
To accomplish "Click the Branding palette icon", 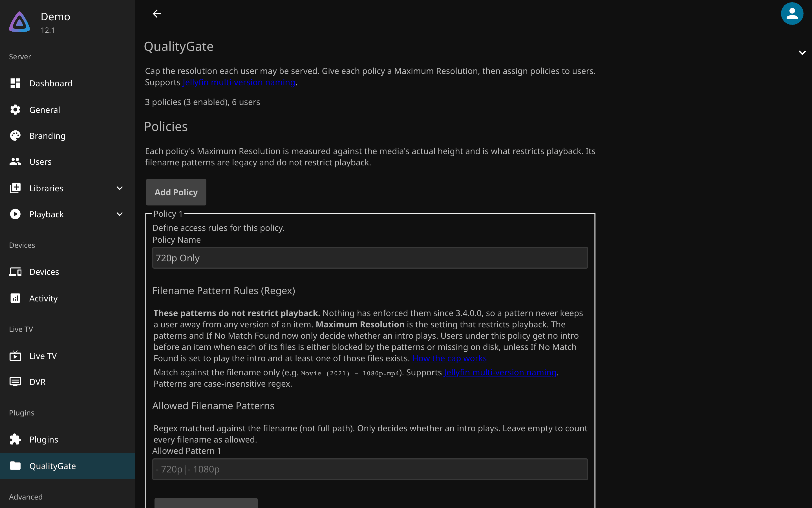I will pyautogui.click(x=15, y=136).
